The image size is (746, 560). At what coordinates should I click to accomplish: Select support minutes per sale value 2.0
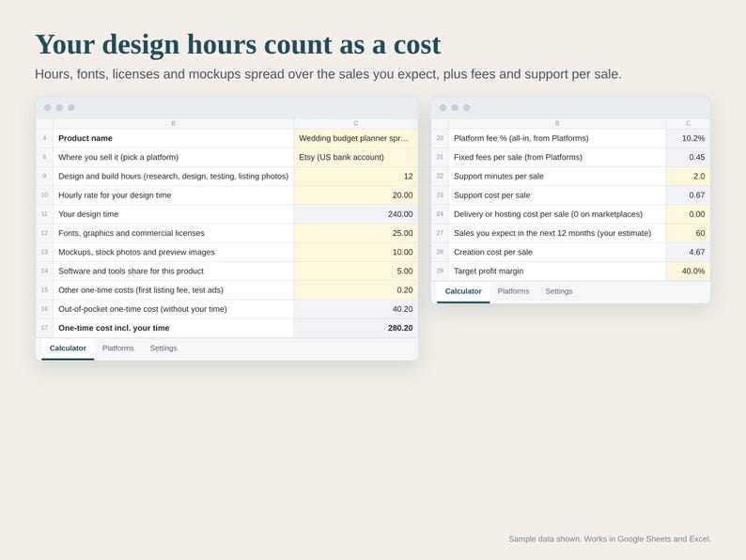[x=688, y=176]
